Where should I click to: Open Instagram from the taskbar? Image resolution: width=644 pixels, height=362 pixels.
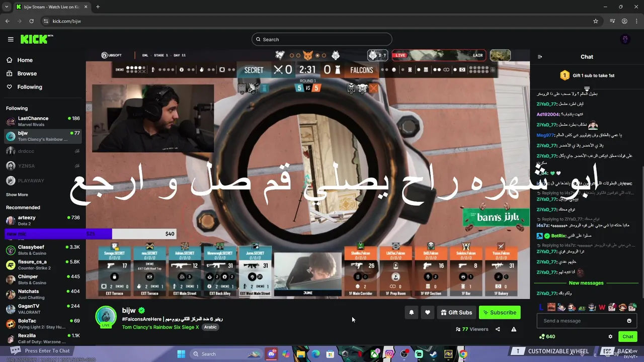click(x=389, y=354)
